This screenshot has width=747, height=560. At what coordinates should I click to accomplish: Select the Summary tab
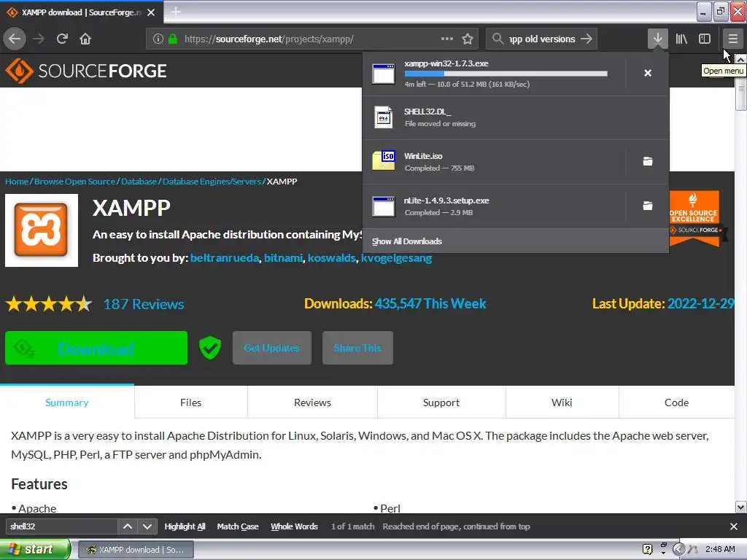[67, 402]
